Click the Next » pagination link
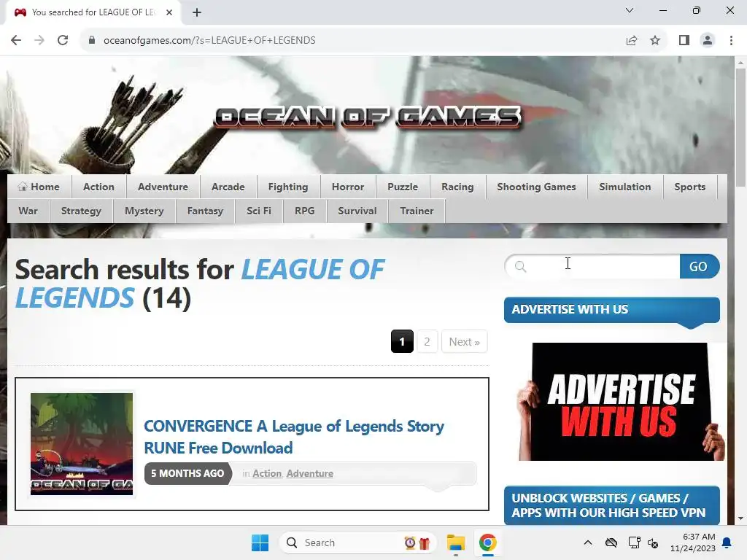This screenshot has width=747, height=560. point(465,341)
